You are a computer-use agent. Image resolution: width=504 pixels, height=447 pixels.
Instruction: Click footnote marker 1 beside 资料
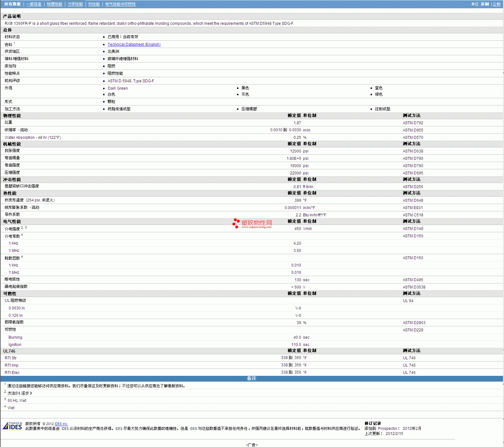pos(14,43)
